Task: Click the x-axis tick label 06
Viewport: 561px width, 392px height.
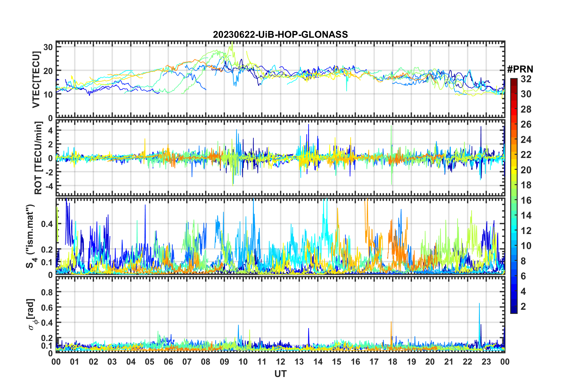Action: pos(168,362)
